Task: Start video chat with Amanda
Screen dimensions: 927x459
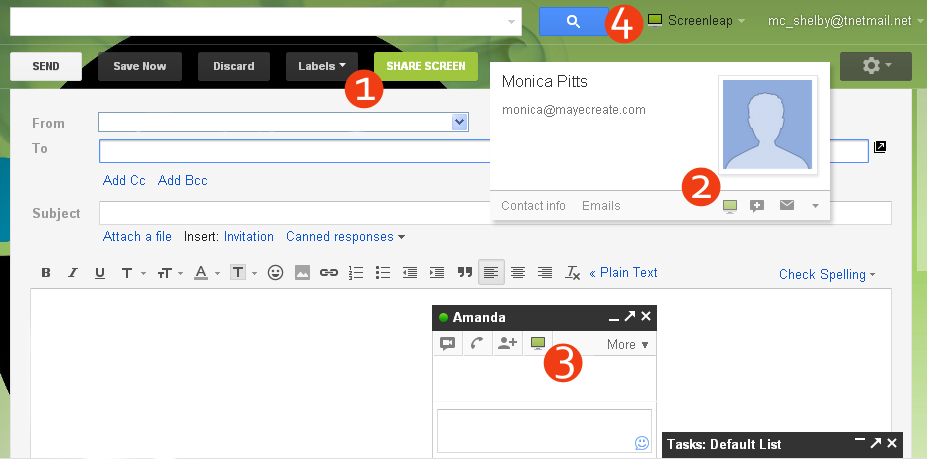Action: point(448,344)
